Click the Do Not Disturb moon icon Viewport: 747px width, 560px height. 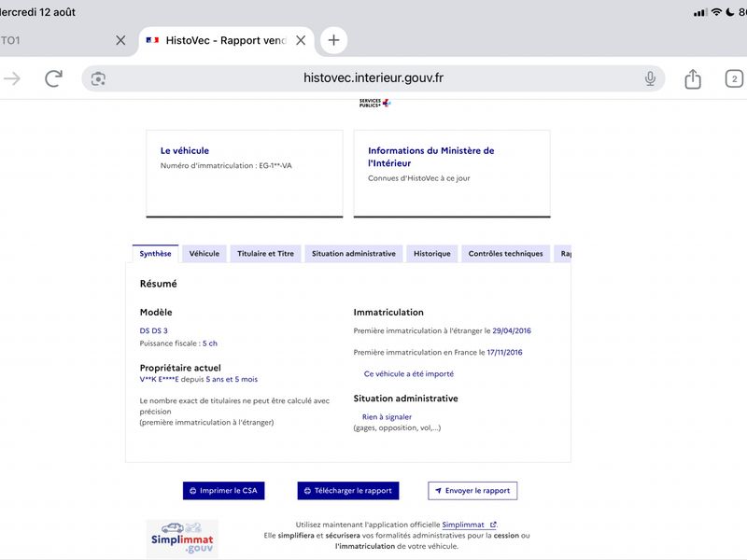pos(730,12)
